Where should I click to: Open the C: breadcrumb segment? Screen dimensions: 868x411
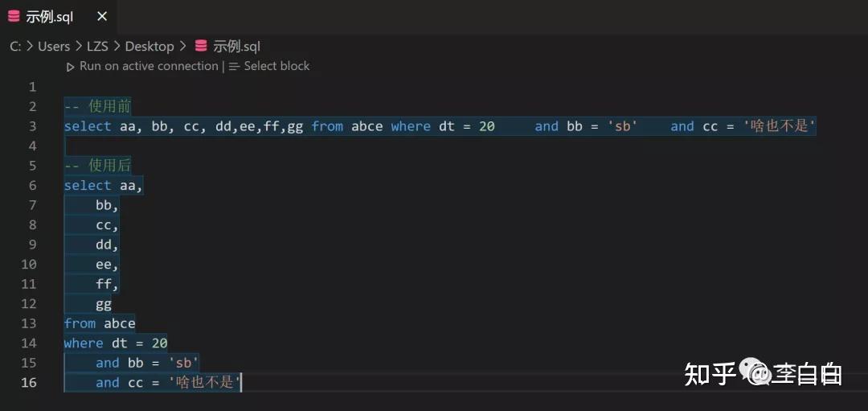tap(15, 47)
